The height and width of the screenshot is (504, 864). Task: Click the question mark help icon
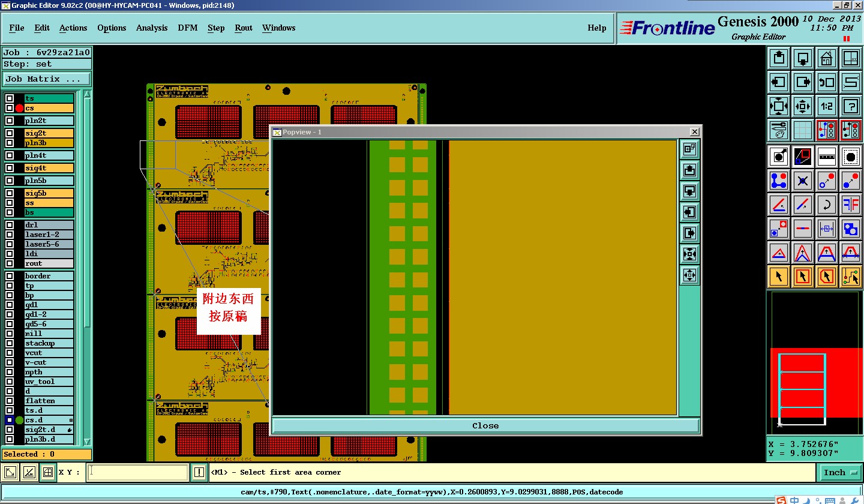tap(851, 106)
